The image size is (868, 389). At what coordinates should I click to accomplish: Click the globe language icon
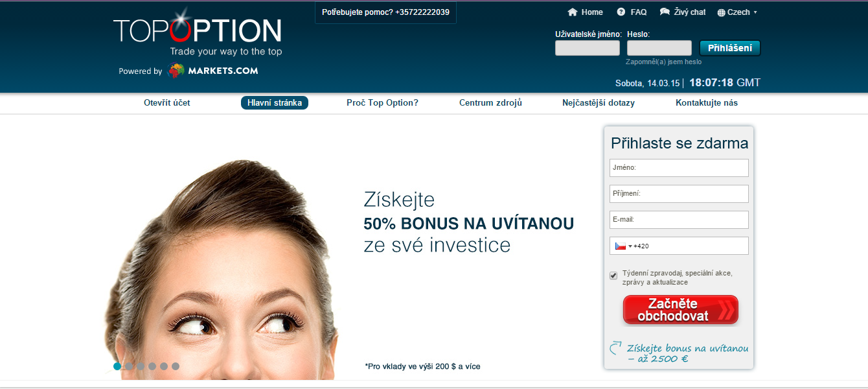(x=722, y=12)
